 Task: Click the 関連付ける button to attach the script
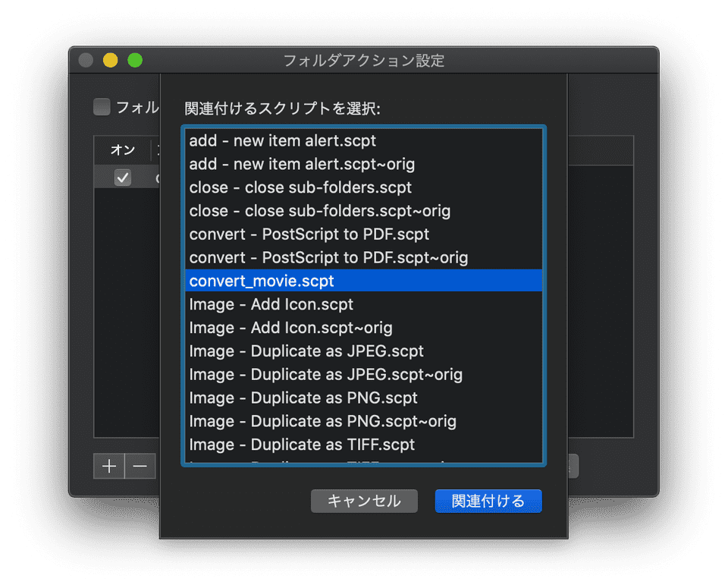click(x=488, y=501)
